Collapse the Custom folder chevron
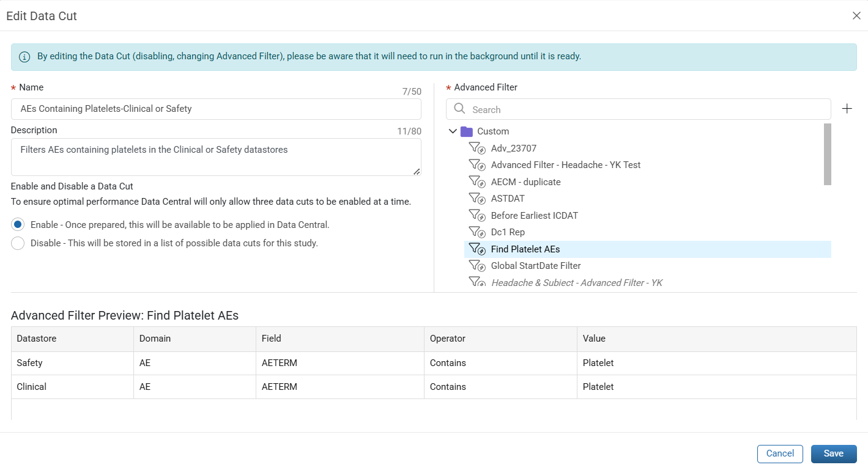The image size is (868, 473). point(453,131)
